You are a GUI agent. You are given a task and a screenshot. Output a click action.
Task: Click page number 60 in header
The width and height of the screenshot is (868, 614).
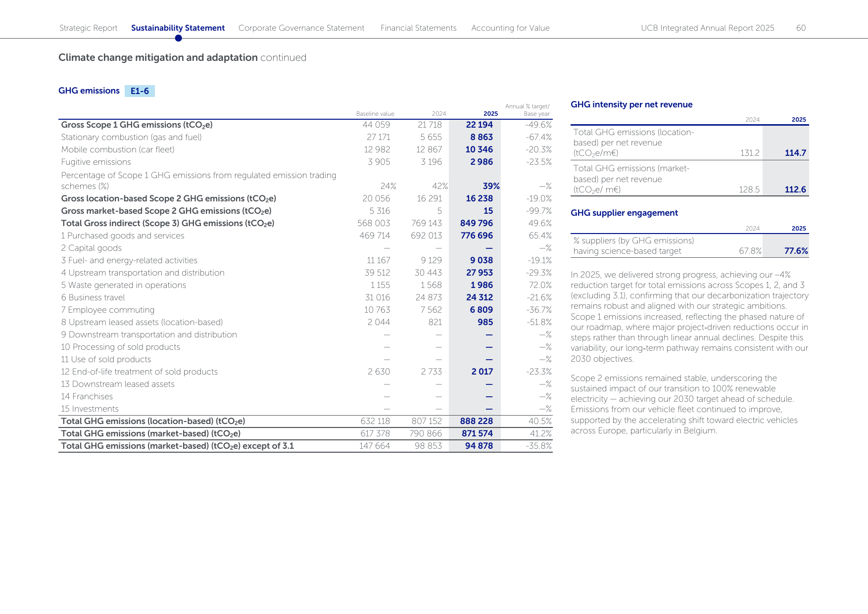(x=801, y=28)
